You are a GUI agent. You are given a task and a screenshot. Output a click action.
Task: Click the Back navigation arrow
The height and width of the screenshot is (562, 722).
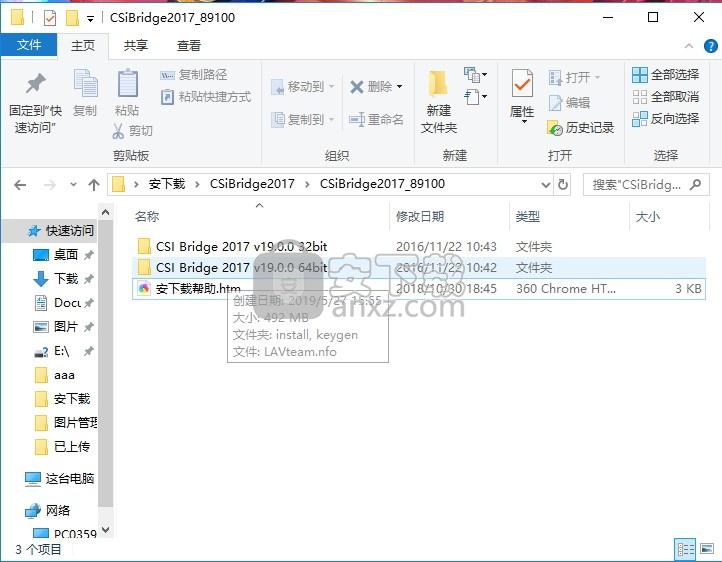pyautogui.click(x=20, y=185)
